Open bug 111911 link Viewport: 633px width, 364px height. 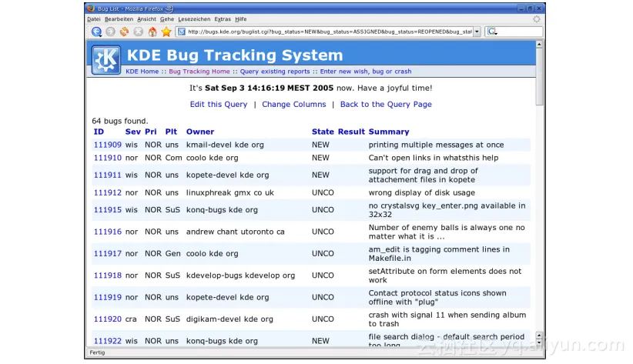[x=107, y=175]
